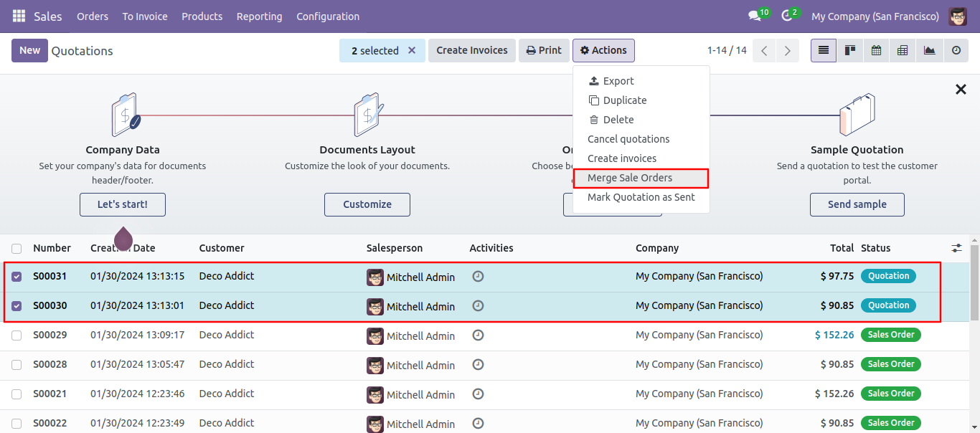
Task: Click the Documents Layout illustration icon
Action: click(368, 115)
